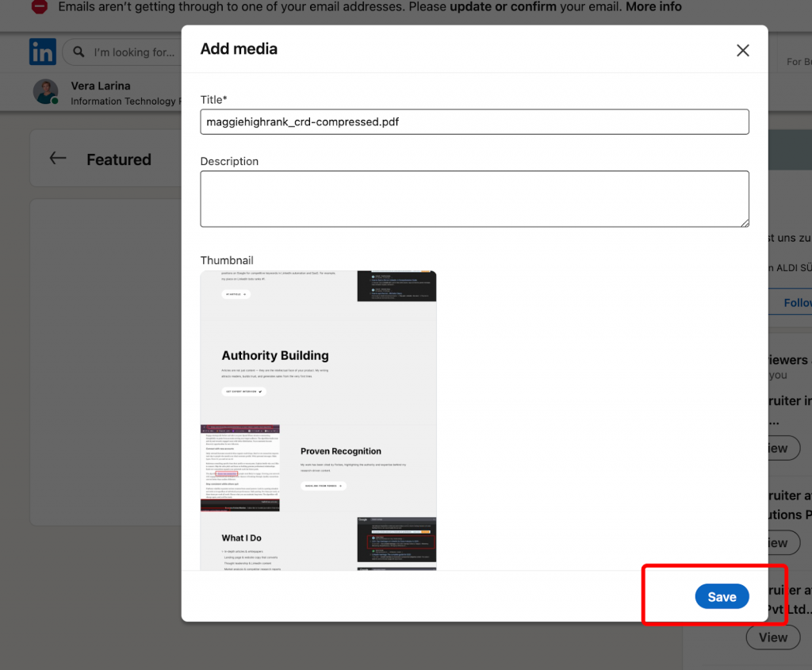Click the Title field showing the PDF filename
Screen dimensions: 812x670
pyautogui.click(x=474, y=121)
